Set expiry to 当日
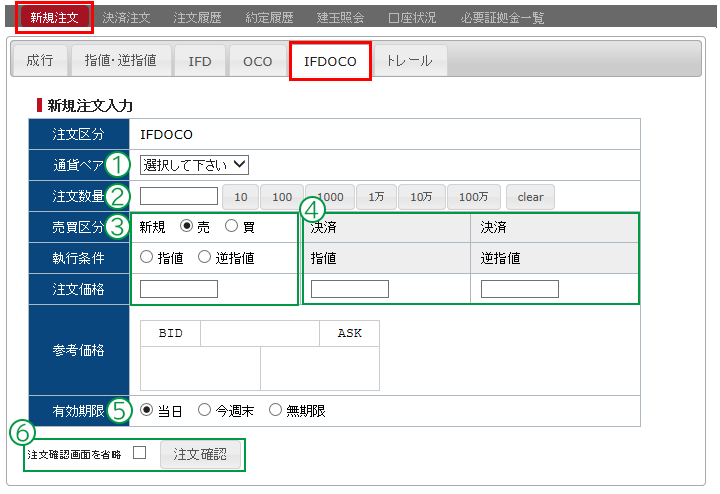The image size is (720, 494). (146, 410)
